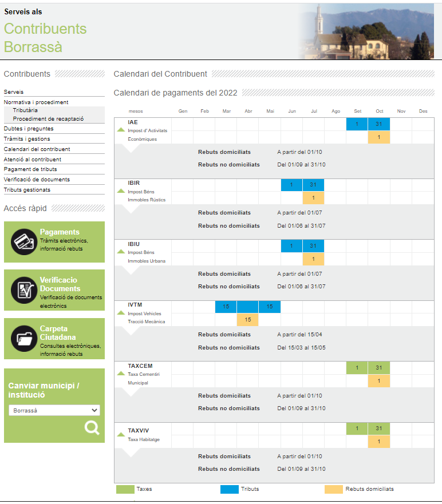Collapse the IBIR row green triangle
Image resolution: width=442 pixels, height=504 pixels.
click(121, 191)
